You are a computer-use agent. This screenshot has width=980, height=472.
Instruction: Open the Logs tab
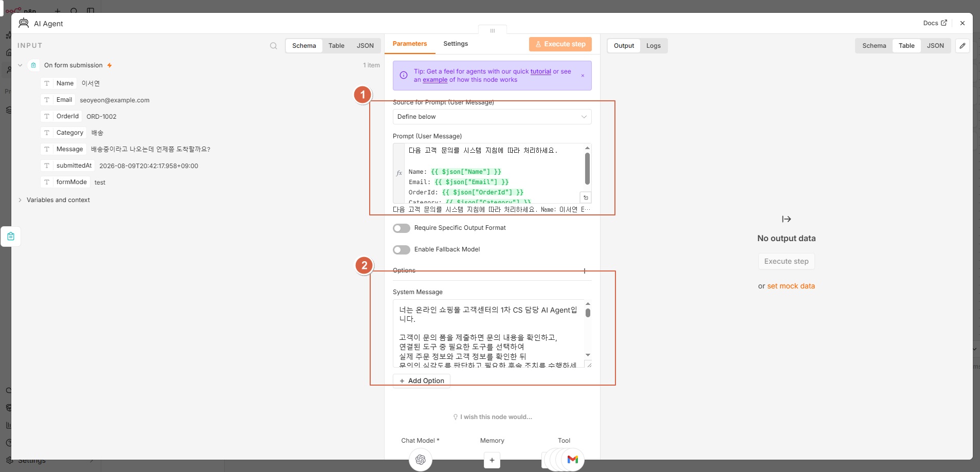click(x=654, y=46)
